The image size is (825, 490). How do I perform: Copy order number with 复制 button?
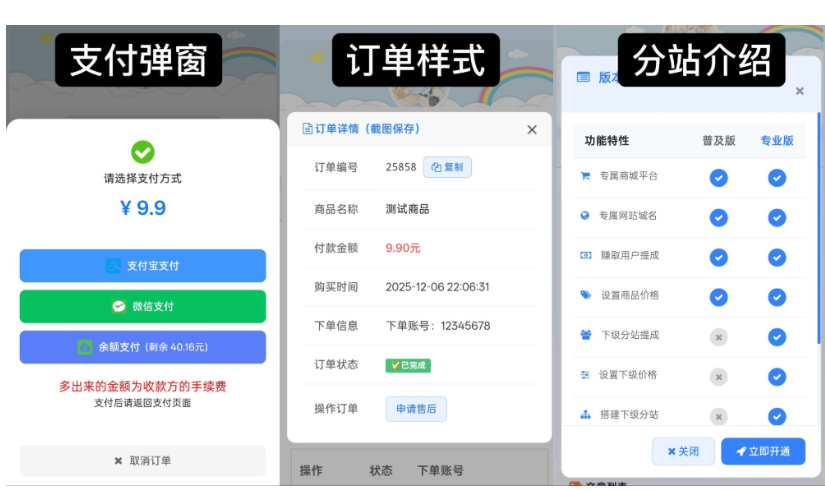pos(447,167)
